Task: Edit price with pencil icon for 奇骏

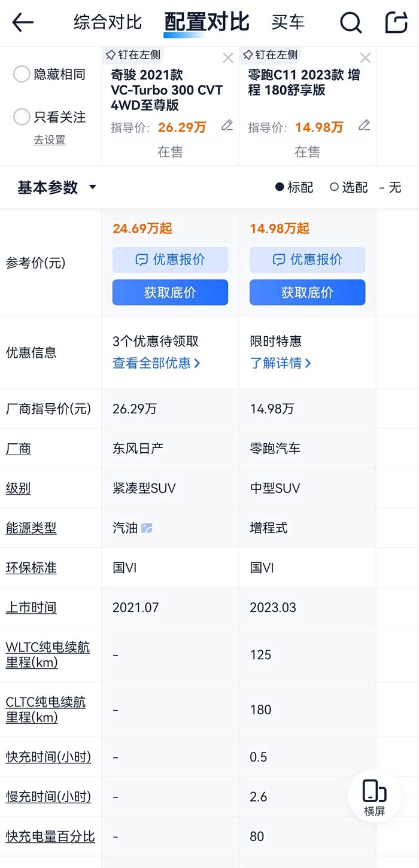Action: point(227,126)
